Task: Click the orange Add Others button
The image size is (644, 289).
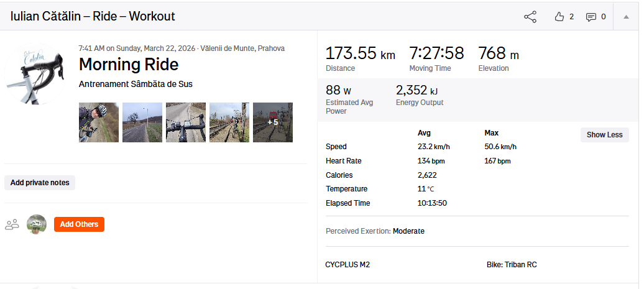Action: pyautogui.click(x=79, y=224)
